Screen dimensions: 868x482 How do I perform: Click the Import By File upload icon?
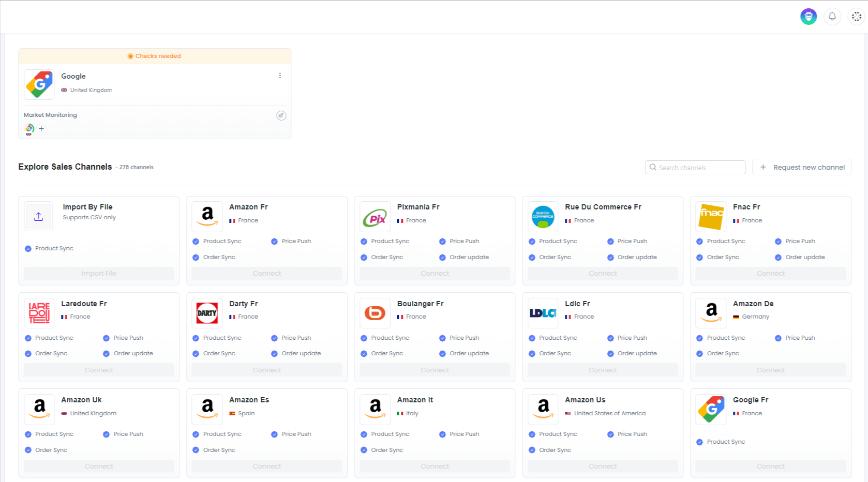[39, 216]
